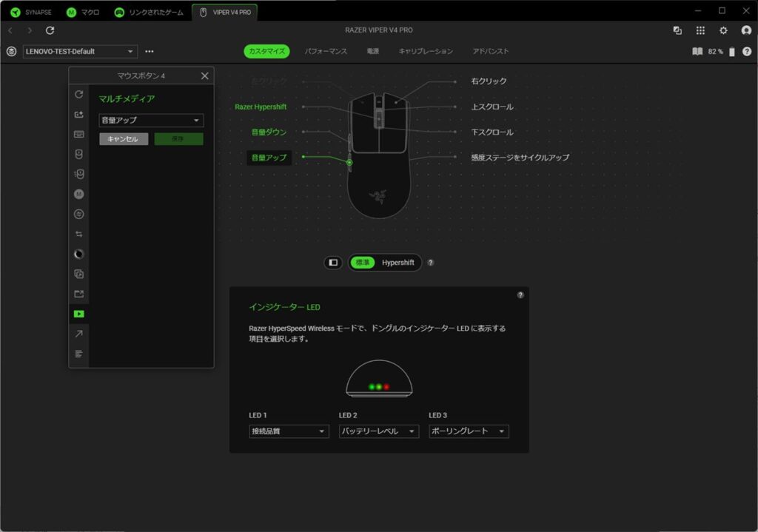Select the launch program arrow icon
Image resolution: width=758 pixels, height=532 pixels.
pos(79,334)
